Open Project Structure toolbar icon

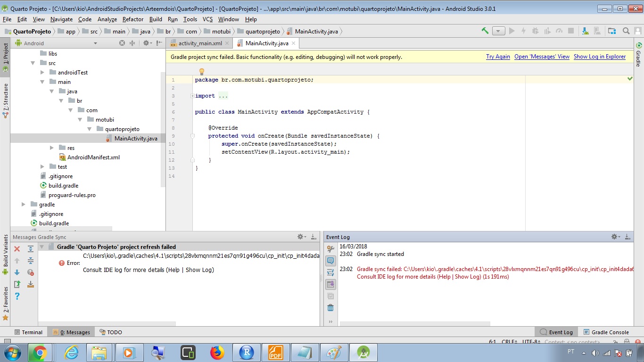tap(611, 31)
